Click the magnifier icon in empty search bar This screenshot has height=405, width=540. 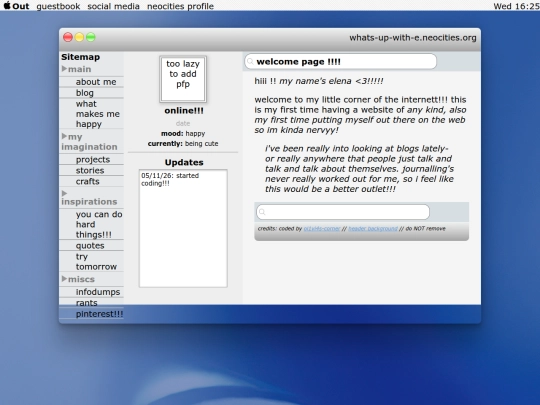262,212
